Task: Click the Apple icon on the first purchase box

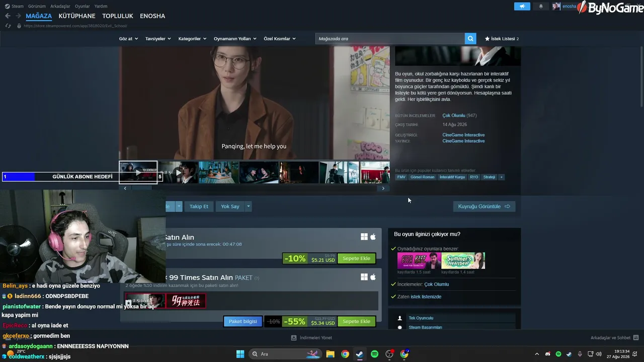Action: click(373, 237)
